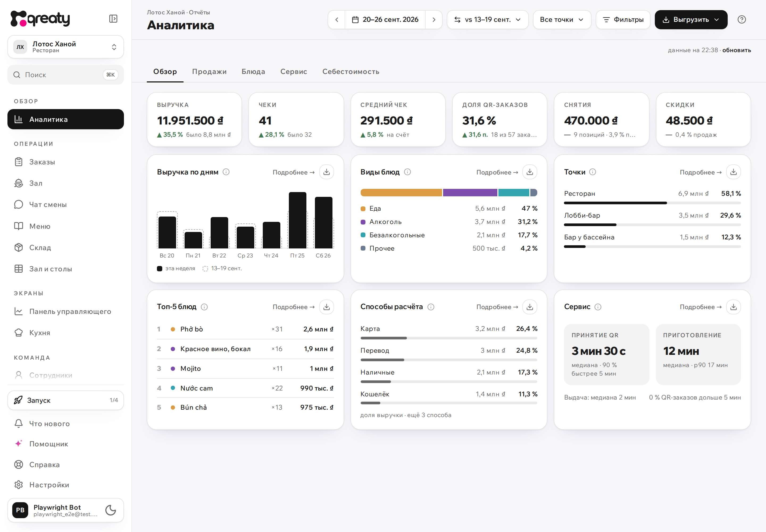Open the Выгрузить export dropdown
Viewport: 766px width, 532px height.
pos(691,20)
